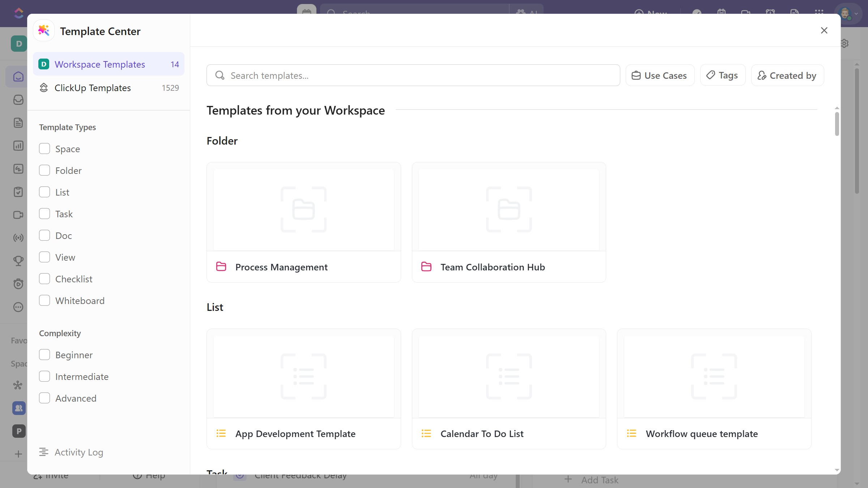868x488 pixels.
Task: Check the Checklist template type
Action: point(44,279)
